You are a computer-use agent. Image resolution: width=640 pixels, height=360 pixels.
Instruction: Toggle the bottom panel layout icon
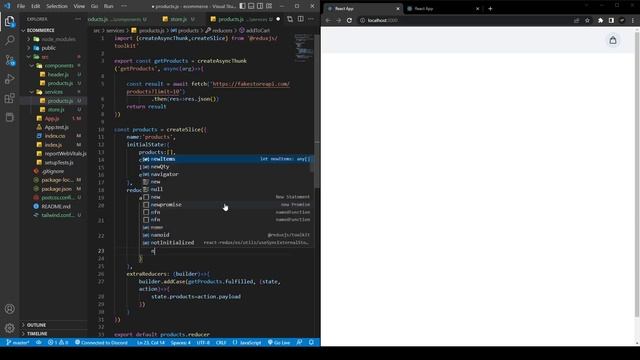tap(251, 6)
